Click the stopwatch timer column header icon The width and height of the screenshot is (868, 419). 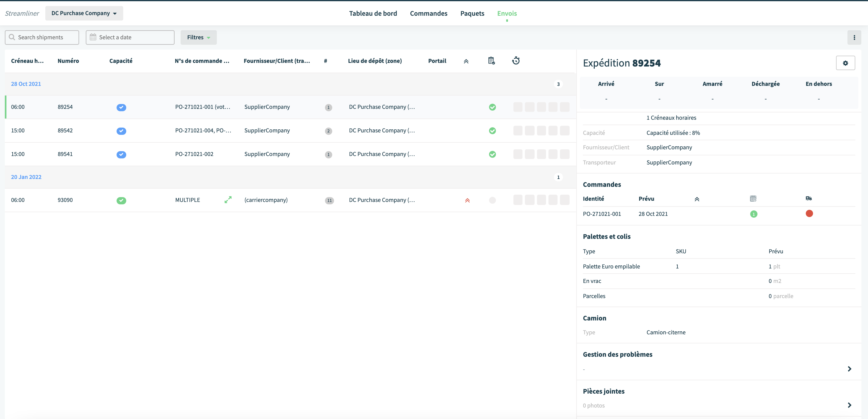coord(516,61)
